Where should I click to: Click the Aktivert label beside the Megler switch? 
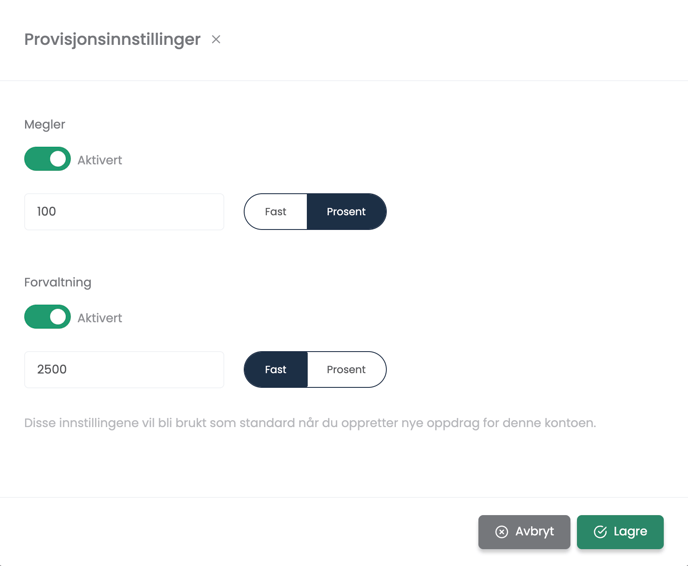point(100,160)
